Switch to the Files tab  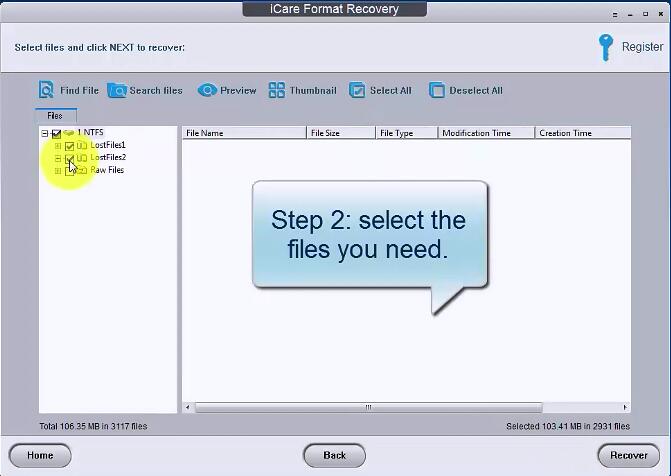click(x=56, y=116)
